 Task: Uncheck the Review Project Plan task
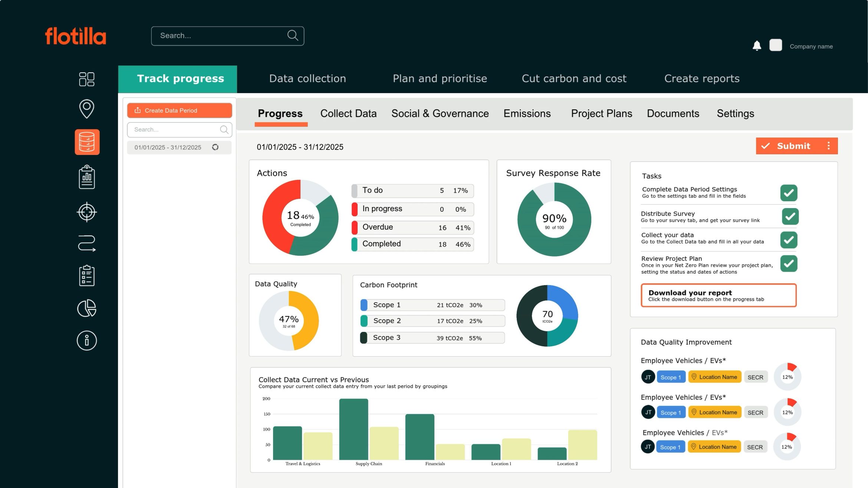[x=789, y=264]
